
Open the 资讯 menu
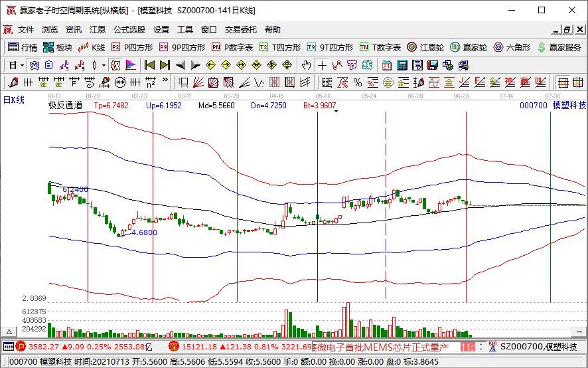pyautogui.click(x=74, y=30)
